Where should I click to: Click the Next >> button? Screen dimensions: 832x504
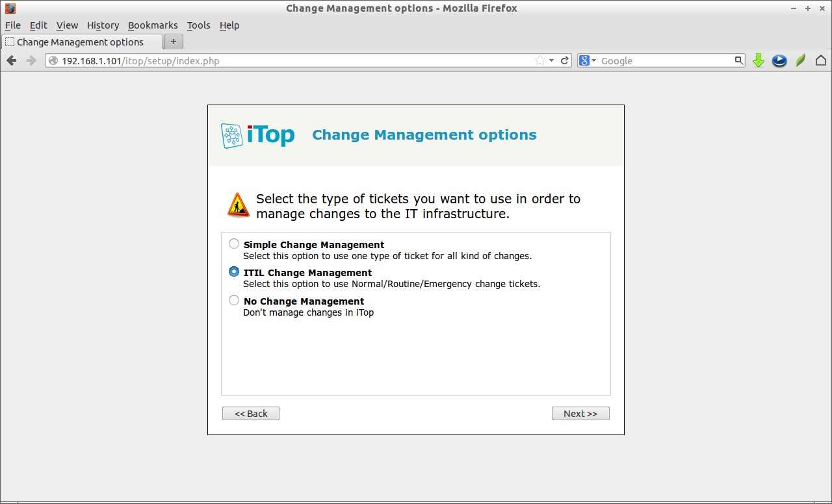(x=580, y=414)
